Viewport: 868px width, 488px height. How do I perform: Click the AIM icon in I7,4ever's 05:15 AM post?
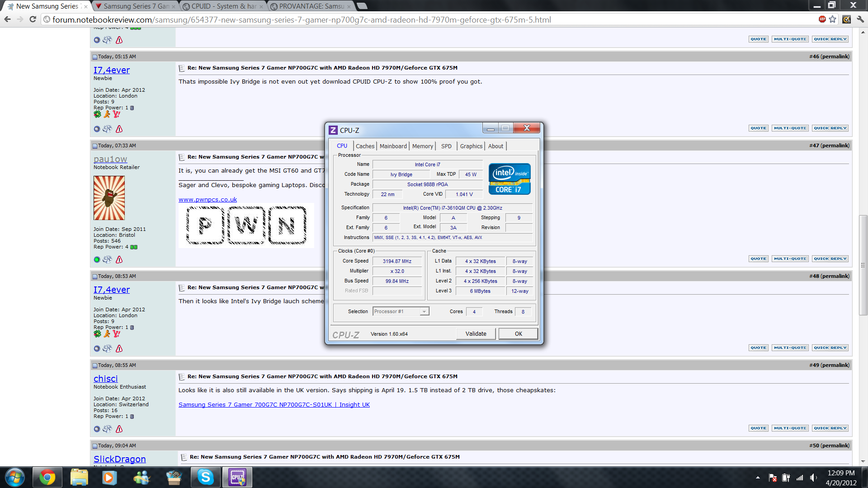click(107, 114)
